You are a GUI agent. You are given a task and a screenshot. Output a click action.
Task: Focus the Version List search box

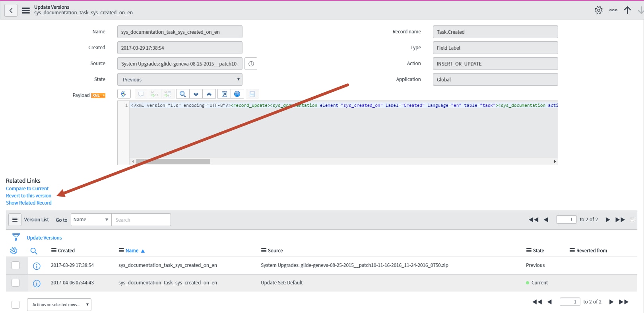click(141, 220)
